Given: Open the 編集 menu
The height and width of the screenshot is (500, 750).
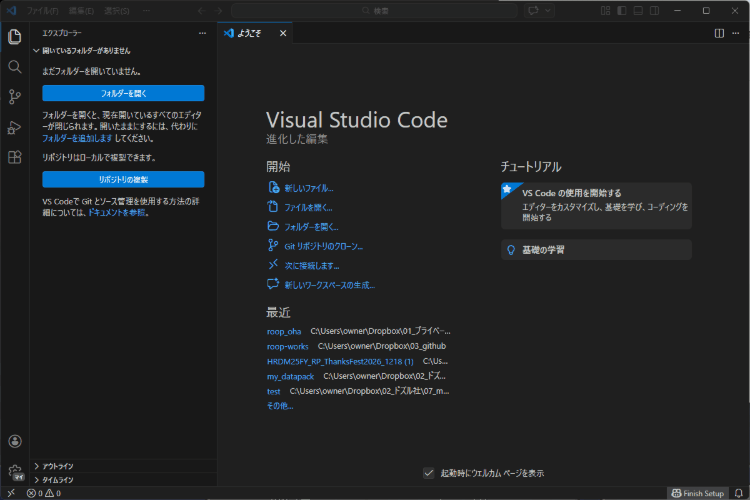Looking at the screenshot, I should (81, 11).
